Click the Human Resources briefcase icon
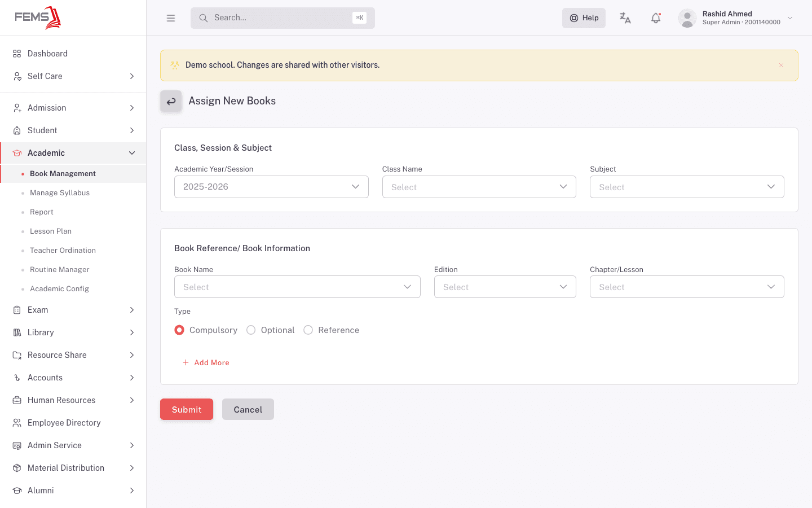Viewport: 812px width, 508px height. pos(17,400)
